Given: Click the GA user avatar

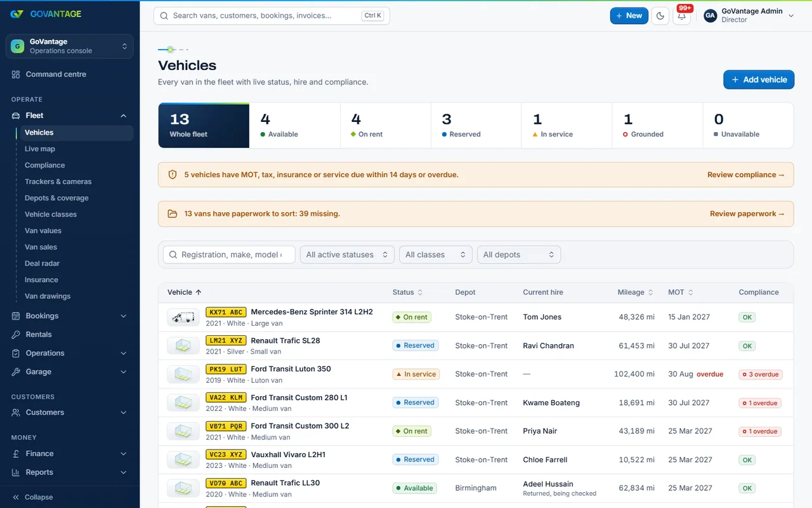Looking at the screenshot, I should click(x=710, y=16).
